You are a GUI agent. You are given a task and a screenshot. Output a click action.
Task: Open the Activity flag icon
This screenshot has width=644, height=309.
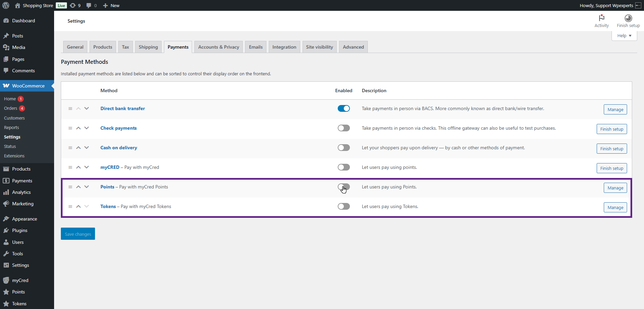tap(601, 18)
